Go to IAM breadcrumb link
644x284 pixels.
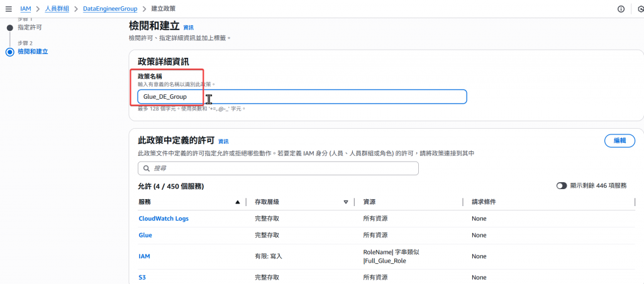click(x=25, y=9)
